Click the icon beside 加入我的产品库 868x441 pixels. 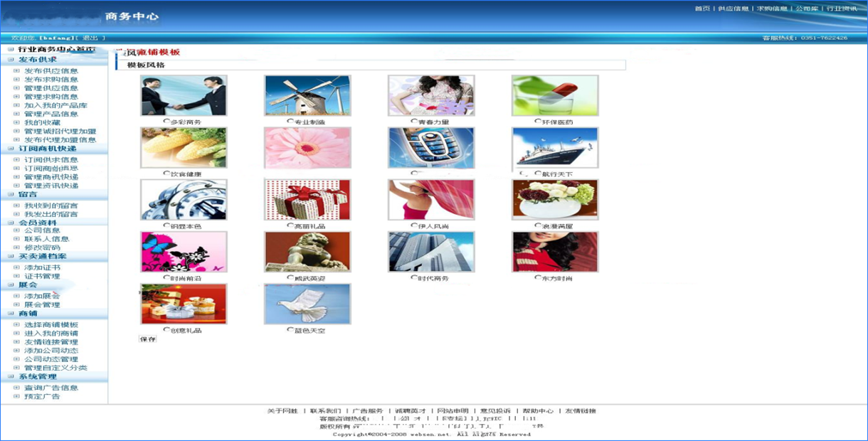pos(17,105)
